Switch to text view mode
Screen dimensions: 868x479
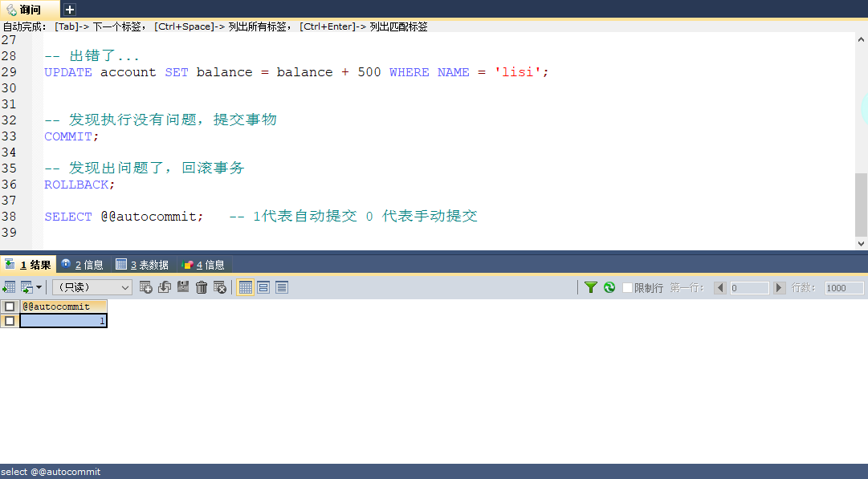[282, 287]
